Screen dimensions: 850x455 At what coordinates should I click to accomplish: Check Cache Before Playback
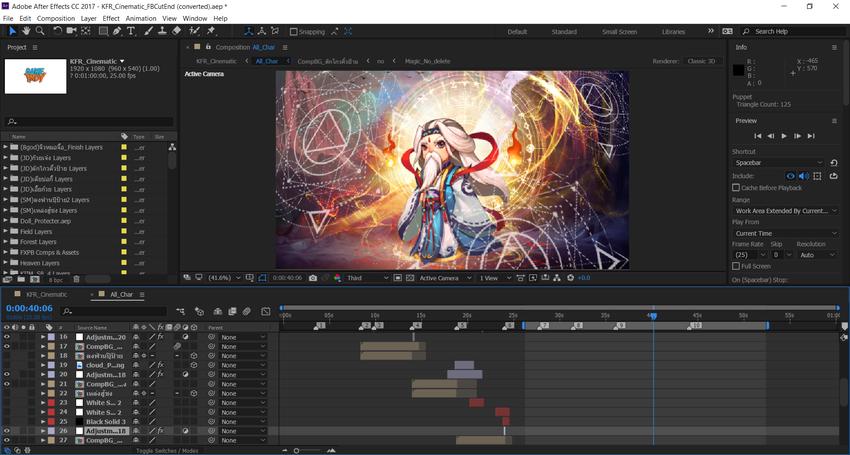pyautogui.click(x=736, y=188)
